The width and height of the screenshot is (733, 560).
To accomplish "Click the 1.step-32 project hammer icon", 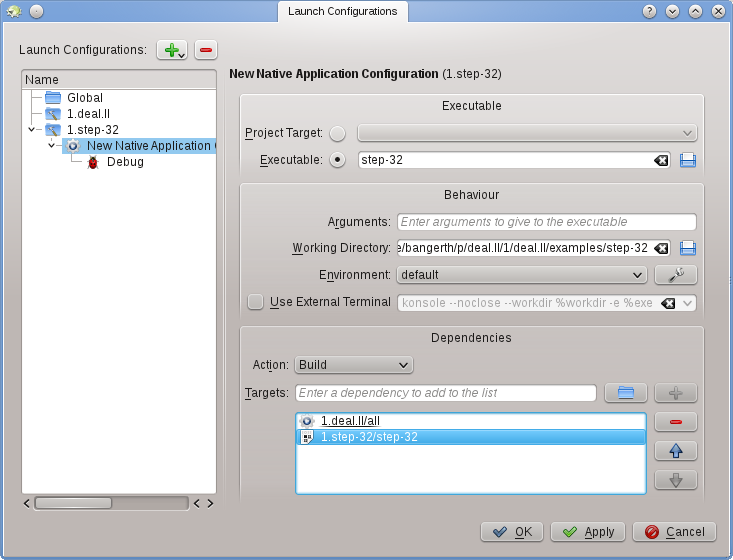I will click(53, 129).
